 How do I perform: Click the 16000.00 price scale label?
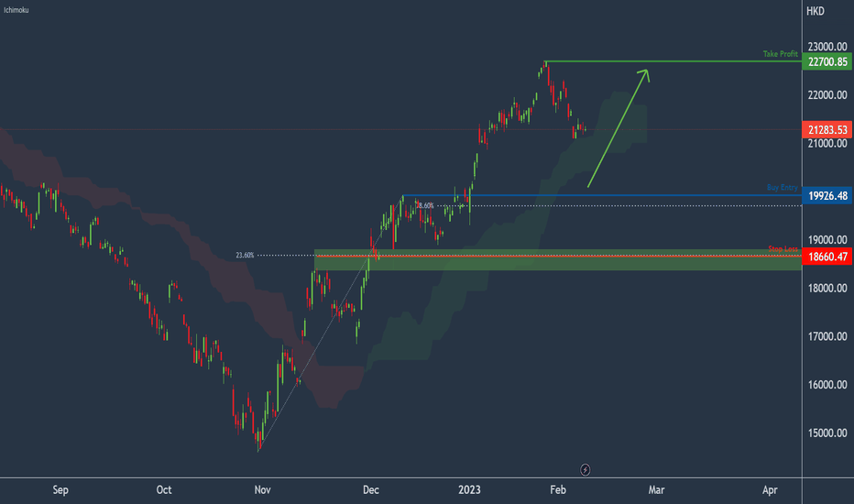click(827, 385)
